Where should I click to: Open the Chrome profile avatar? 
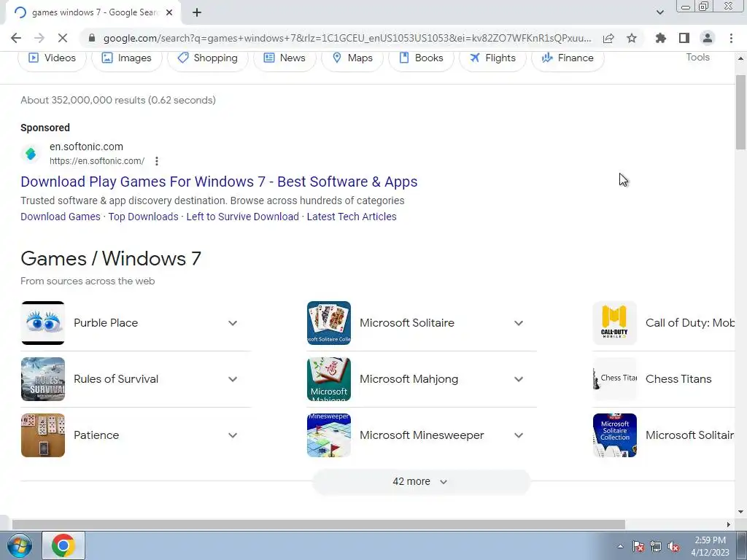[x=708, y=38]
